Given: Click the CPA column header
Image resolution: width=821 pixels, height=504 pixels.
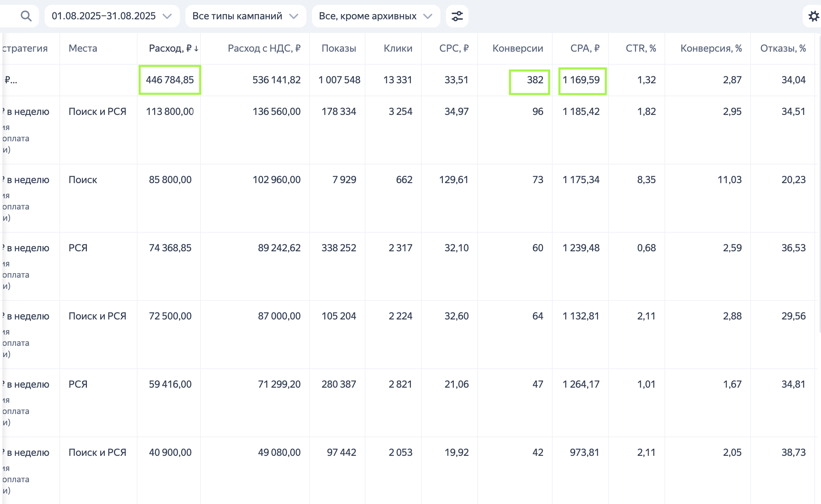Looking at the screenshot, I should click(585, 49).
